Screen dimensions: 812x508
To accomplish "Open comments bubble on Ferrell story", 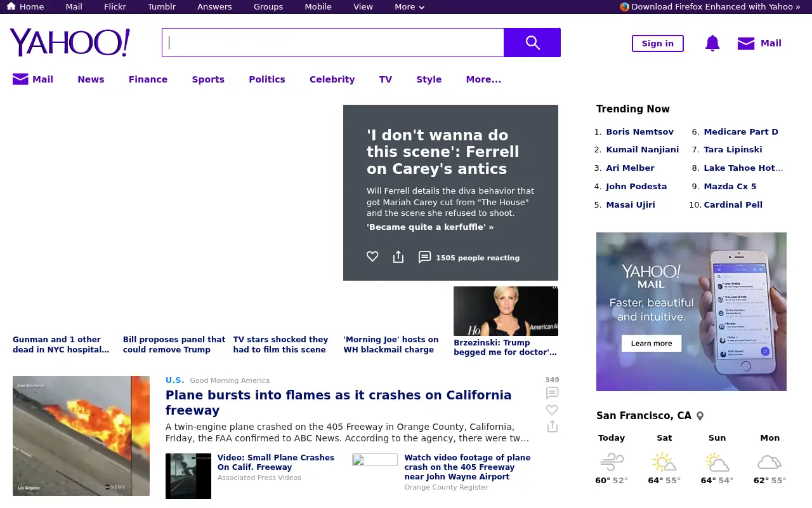I will pyautogui.click(x=424, y=257).
